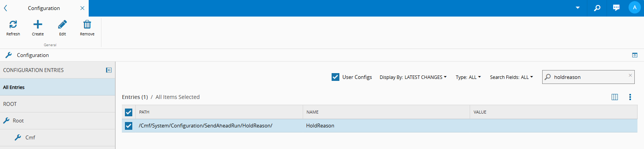644x149 pixels.
Task: Open the chat messages icon
Action: point(616,8)
